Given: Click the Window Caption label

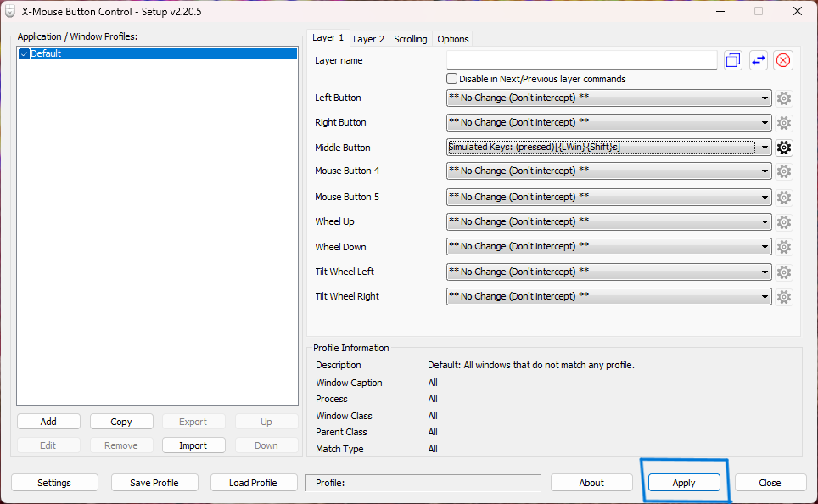Looking at the screenshot, I should coord(349,383).
